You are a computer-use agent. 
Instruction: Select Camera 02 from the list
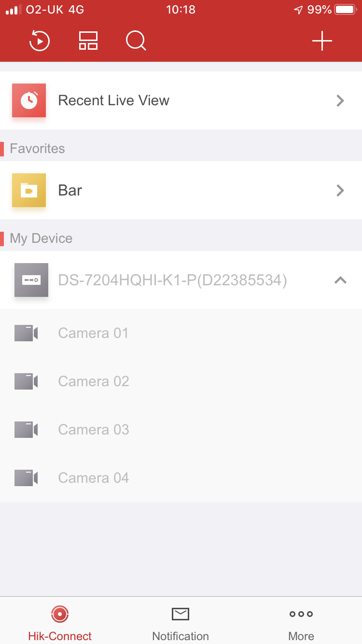point(94,381)
